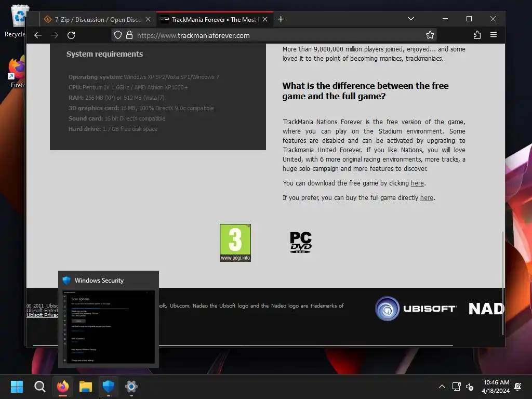
Task: Bookmark this page with the star
Action: tap(430, 35)
